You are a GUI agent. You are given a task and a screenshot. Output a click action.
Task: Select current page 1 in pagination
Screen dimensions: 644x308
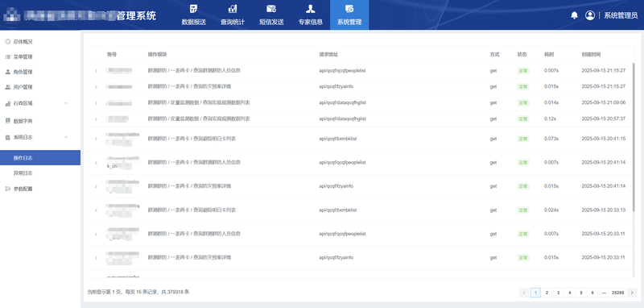click(535, 293)
